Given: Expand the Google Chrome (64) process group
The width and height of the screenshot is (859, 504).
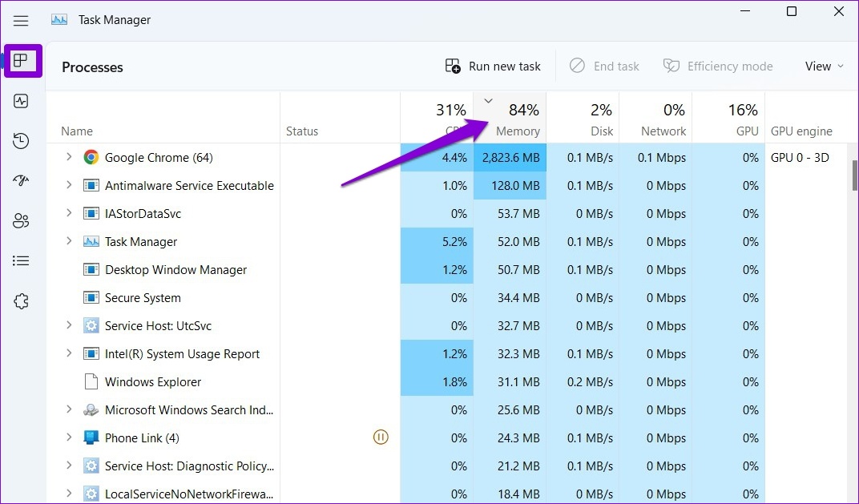Looking at the screenshot, I should tap(69, 157).
